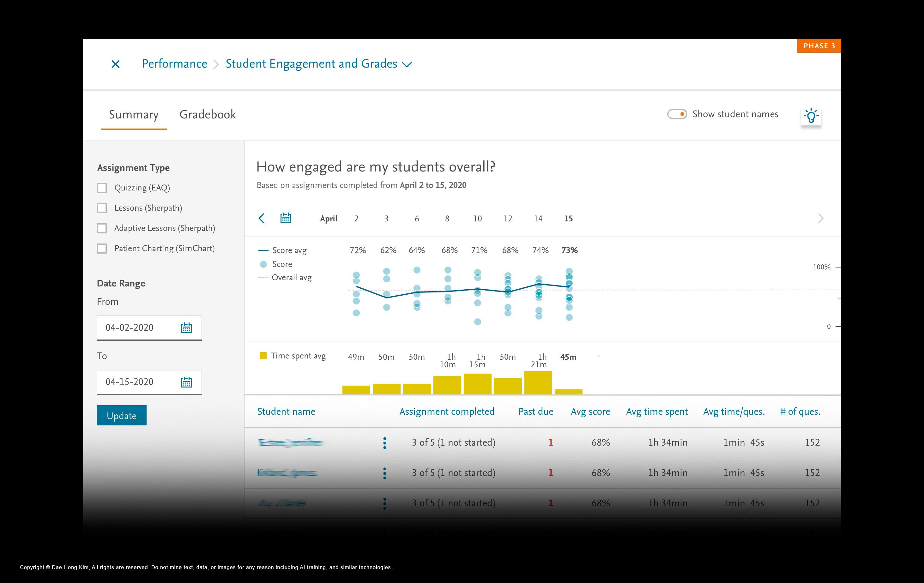Open To date calendar picker icon
924x583 pixels.
[186, 382]
